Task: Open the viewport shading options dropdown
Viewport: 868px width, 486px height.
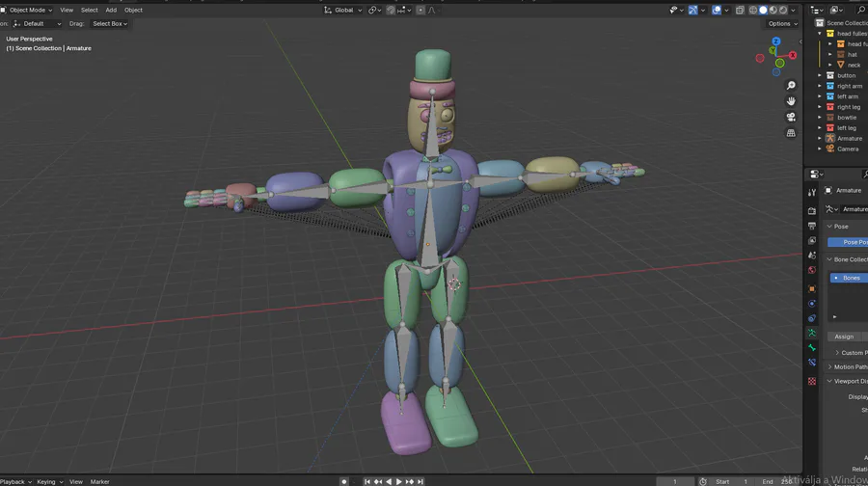Action: tap(794, 10)
